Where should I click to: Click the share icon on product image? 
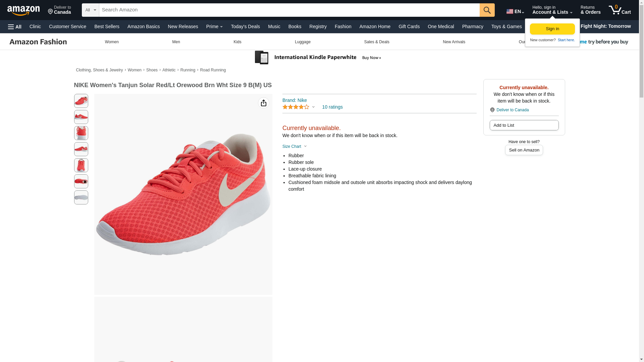pyautogui.click(x=263, y=103)
